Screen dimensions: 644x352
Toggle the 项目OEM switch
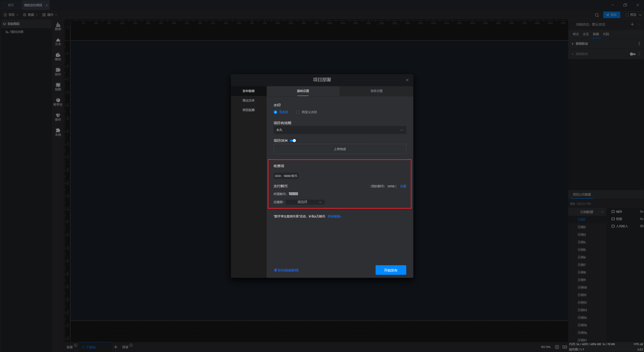click(x=293, y=141)
